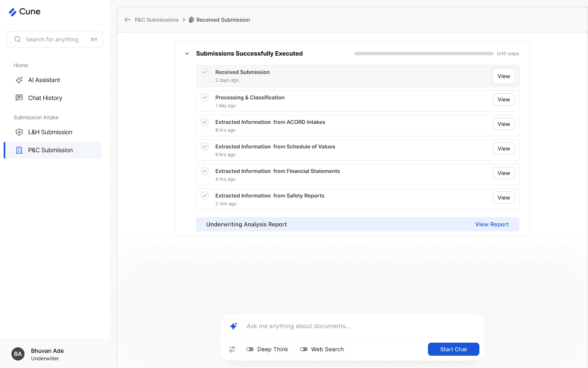The image size is (588, 368).
Task: Click the AI Assistant sparkle icon
Action: point(19,80)
